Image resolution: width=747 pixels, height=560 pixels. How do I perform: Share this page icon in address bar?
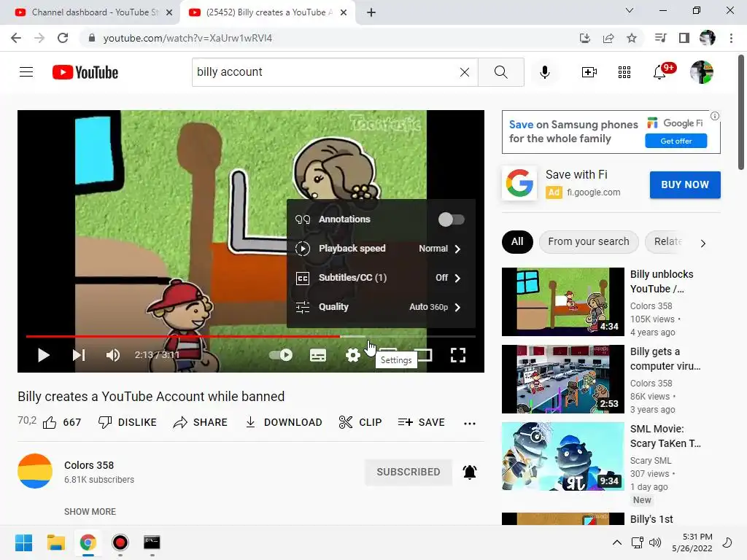608,38
